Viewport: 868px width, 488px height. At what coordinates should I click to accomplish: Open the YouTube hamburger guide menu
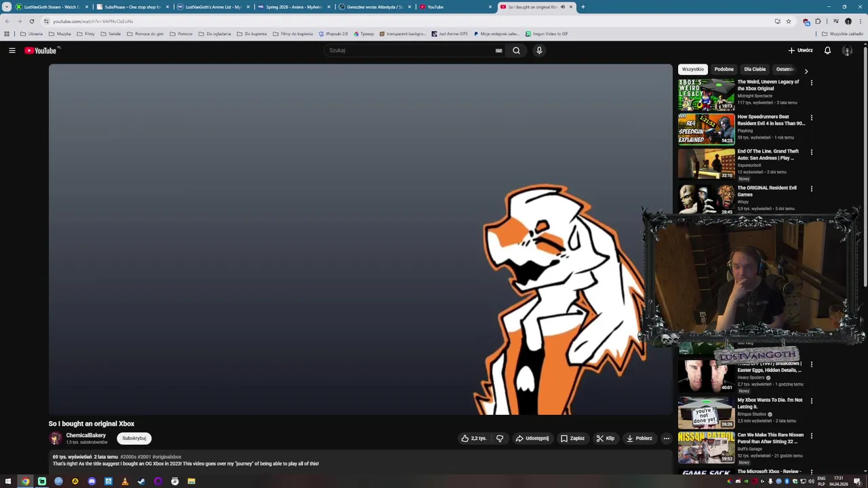12,50
